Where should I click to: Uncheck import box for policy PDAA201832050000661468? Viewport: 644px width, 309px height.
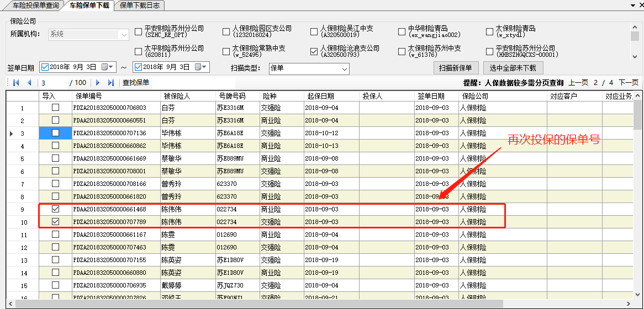55,210
